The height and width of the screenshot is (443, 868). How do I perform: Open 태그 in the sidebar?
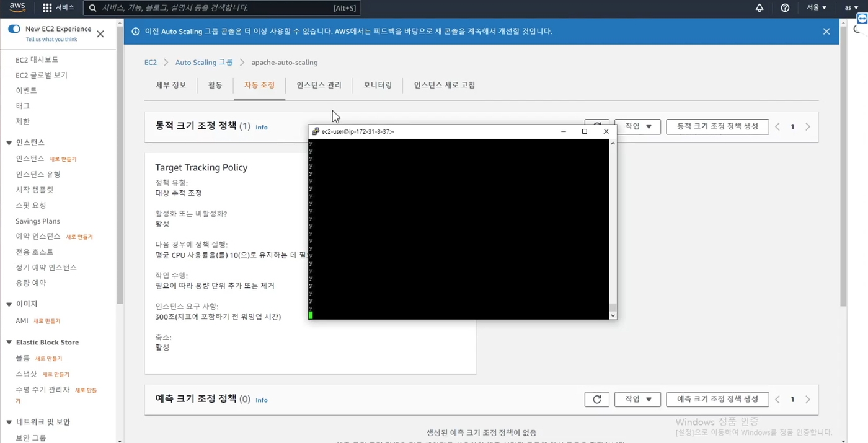tap(23, 107)
